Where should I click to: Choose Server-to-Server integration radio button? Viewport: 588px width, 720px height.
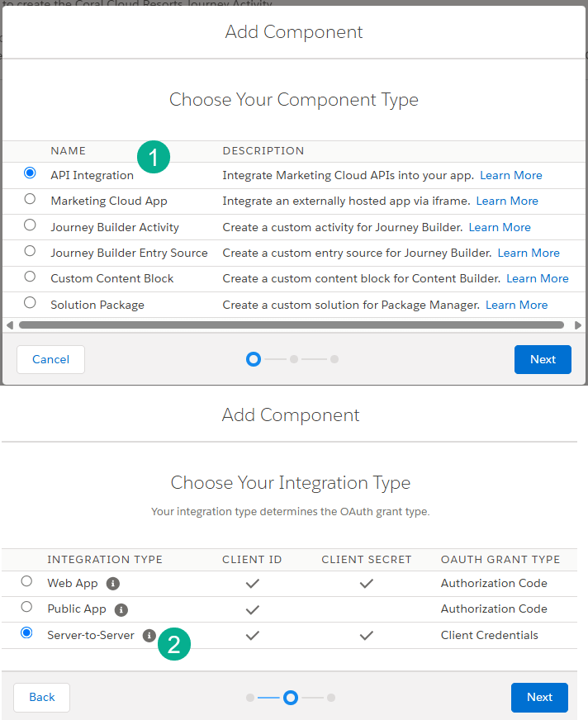(x=26, y=632)
